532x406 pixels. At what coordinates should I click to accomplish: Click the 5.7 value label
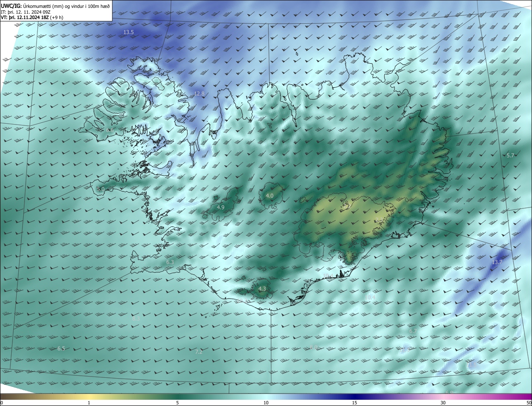510,155
